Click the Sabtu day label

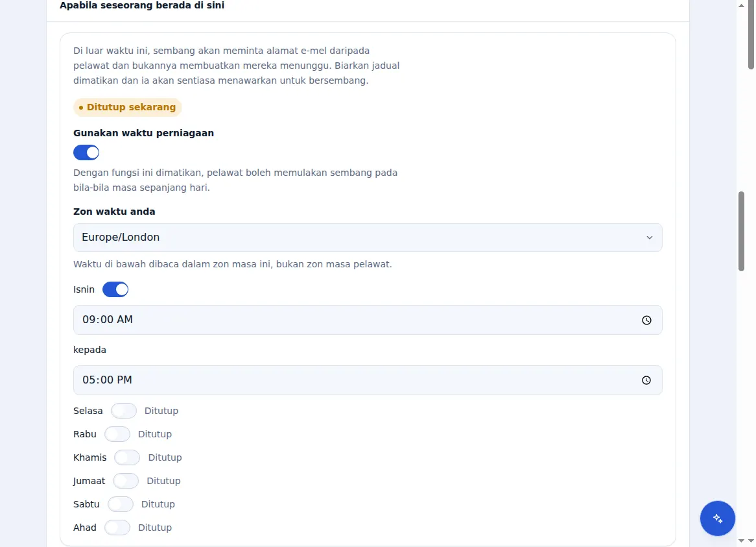click(86, 504)
